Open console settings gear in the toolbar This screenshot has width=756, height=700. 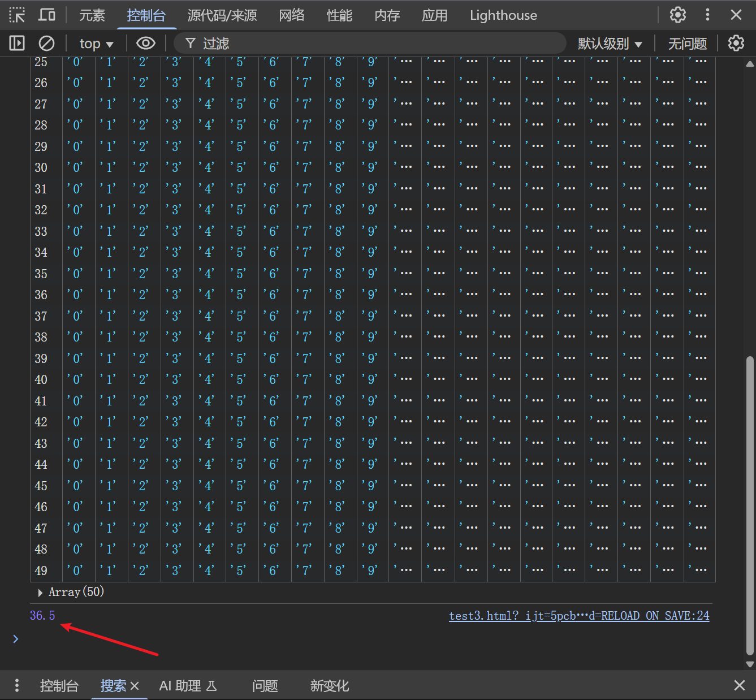[x=736, y=43]
